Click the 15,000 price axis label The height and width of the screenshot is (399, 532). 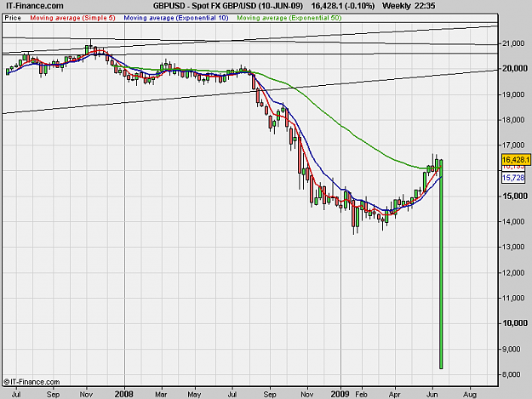pos(515,196)
